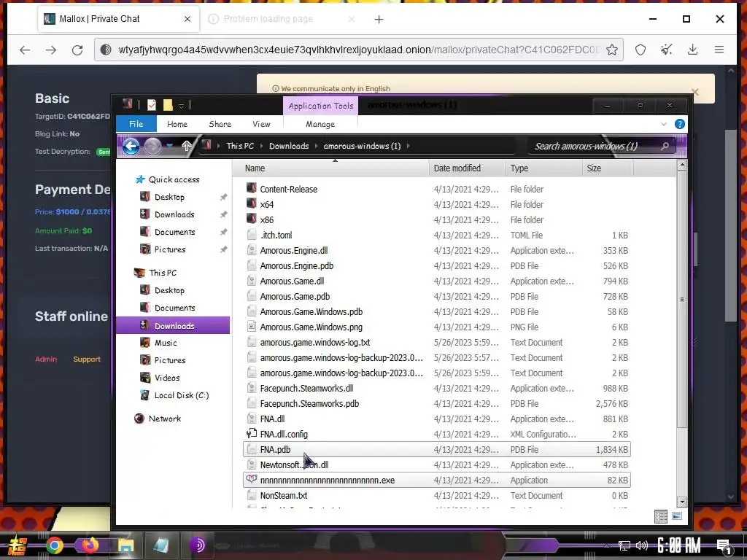Open Tor Browser taskbar icon
747x560 pixels.
point(197,545)
